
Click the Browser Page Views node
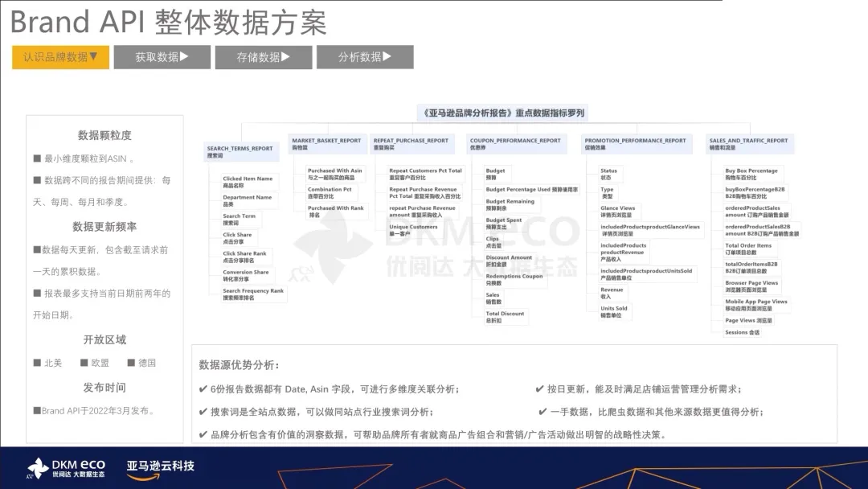(x=751, y=286)
